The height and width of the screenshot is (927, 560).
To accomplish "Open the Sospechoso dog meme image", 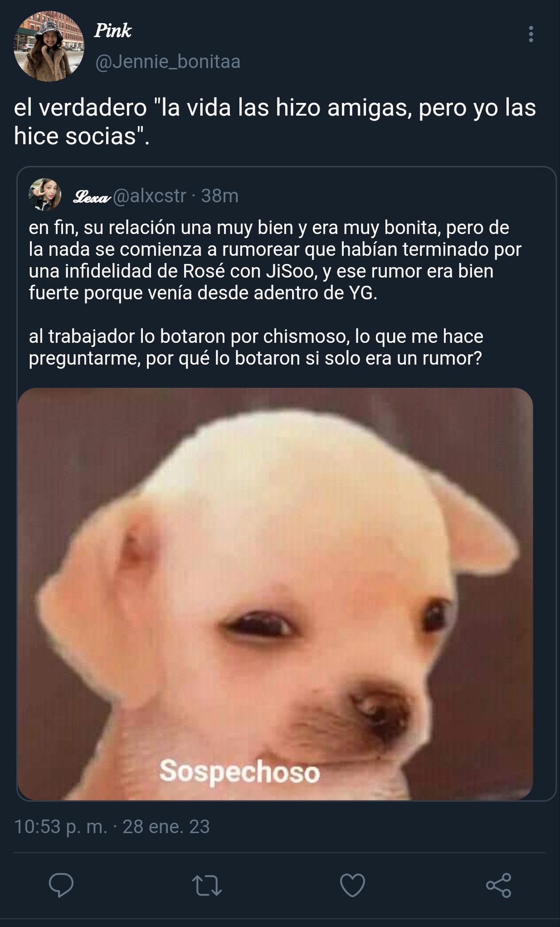I will 275,594.
